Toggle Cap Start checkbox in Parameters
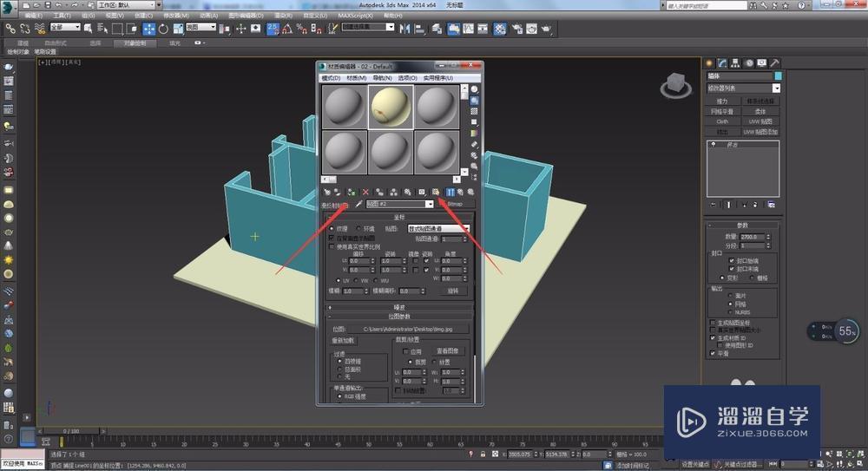The width and height of the screenshot is (868, 471). (731, 261)
